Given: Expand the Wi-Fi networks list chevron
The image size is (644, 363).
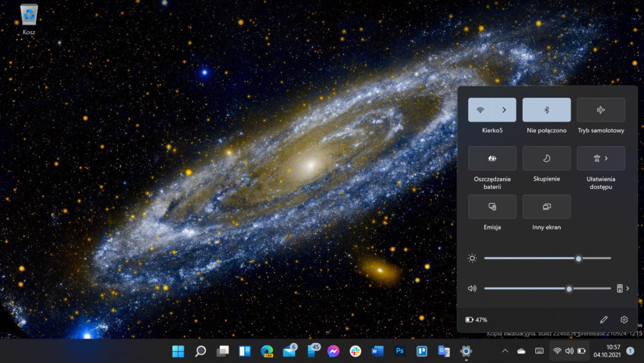Looking at the screenshot, I should coord(504,110).
